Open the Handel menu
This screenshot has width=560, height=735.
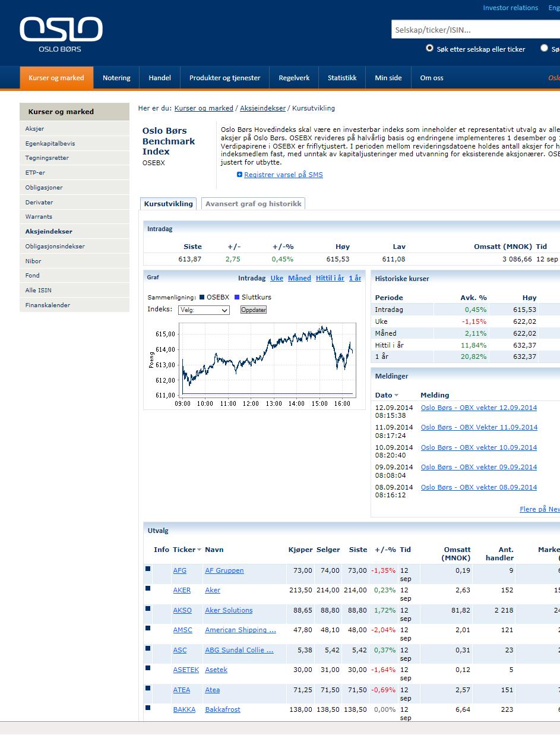pyautogui.click(x=160, y=78)
